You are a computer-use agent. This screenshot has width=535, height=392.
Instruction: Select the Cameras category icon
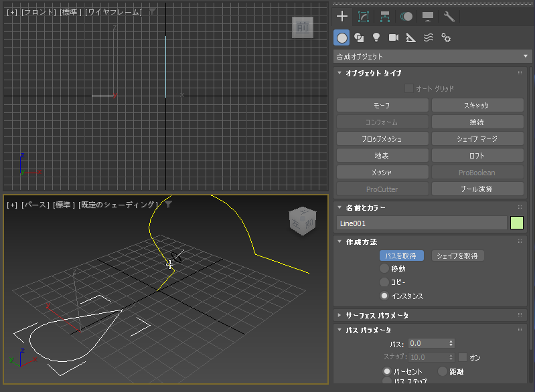[394, 37]
